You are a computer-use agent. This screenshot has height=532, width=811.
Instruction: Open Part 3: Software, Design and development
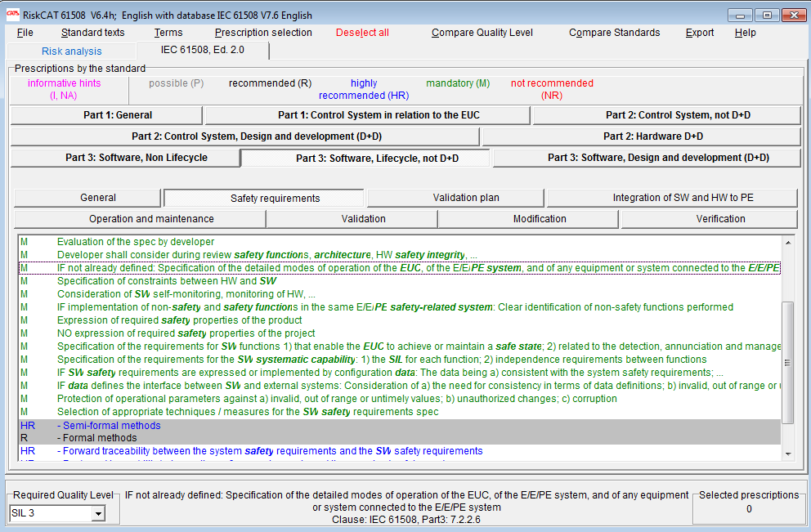tap(647, 158)
